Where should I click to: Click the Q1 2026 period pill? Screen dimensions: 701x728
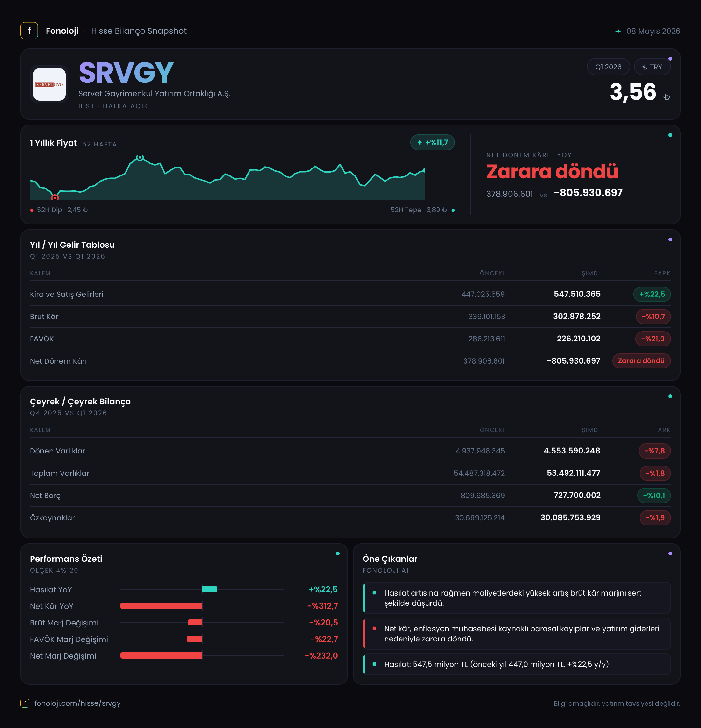[608, 67]
